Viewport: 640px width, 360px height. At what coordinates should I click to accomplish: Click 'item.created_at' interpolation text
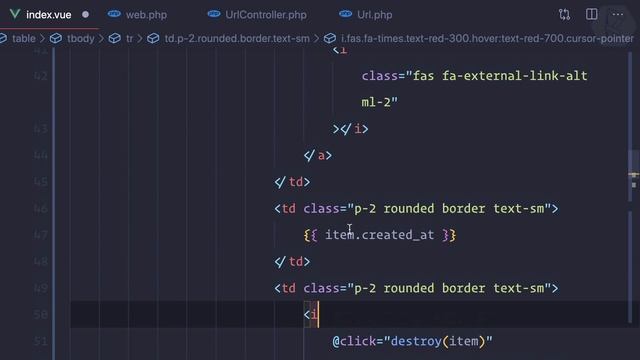pos(379,235)
